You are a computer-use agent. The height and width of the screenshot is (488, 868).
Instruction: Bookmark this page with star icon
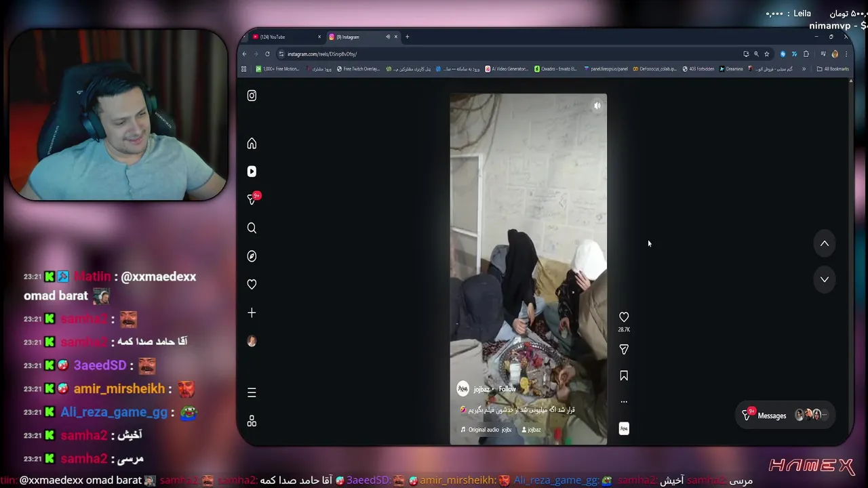tap(767, 54)
